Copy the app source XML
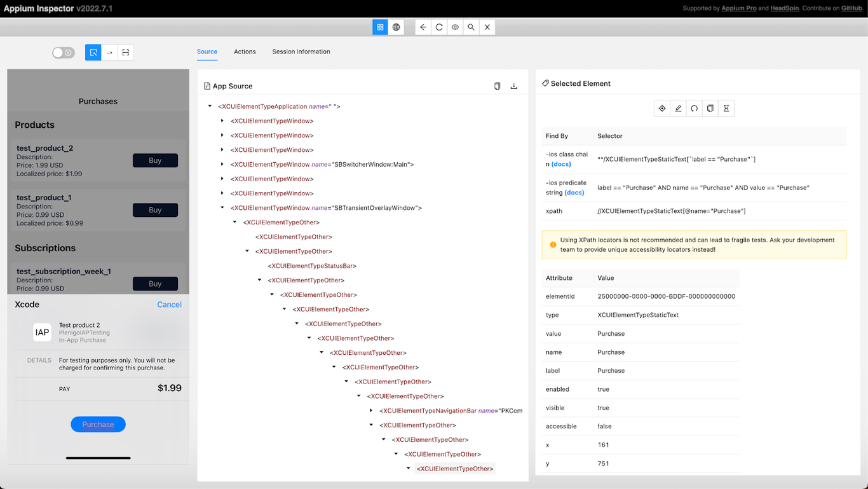 (x=498, y=86)
